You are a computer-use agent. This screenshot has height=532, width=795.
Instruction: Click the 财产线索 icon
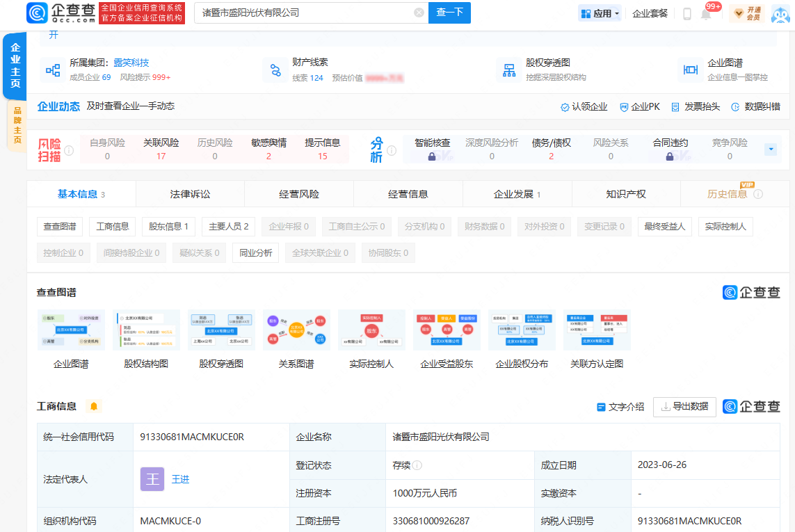275,70
